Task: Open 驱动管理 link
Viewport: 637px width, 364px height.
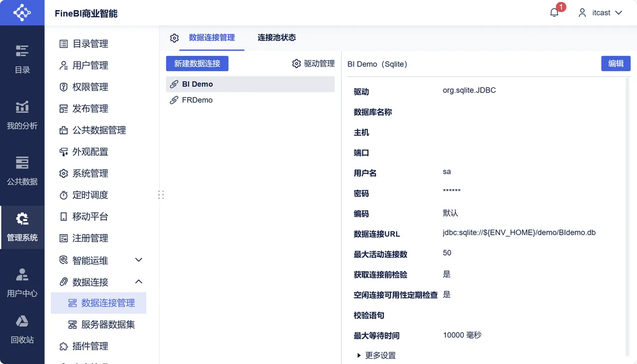Action: (319, 64)
